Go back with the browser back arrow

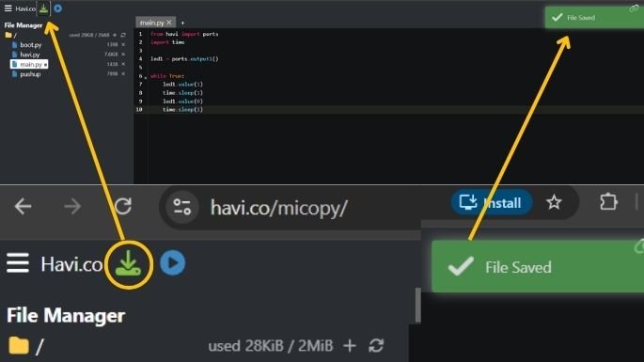[23, 206]
